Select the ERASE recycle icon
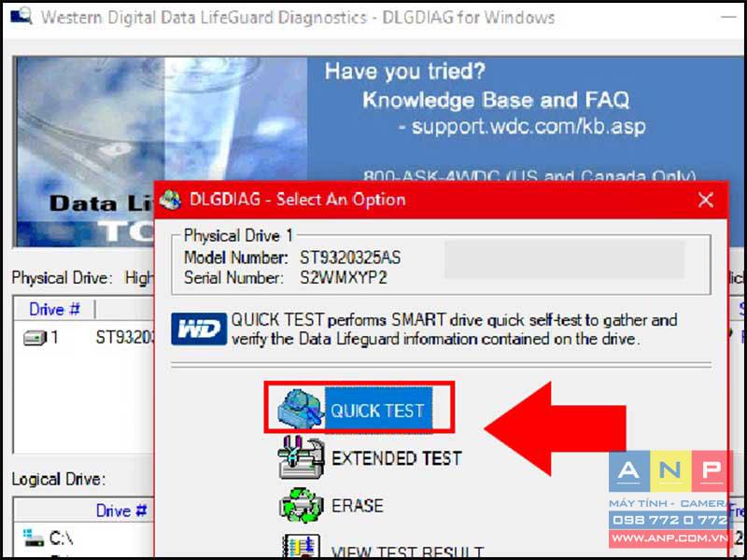Screen dimensions: 747x560 pos(301,505)
